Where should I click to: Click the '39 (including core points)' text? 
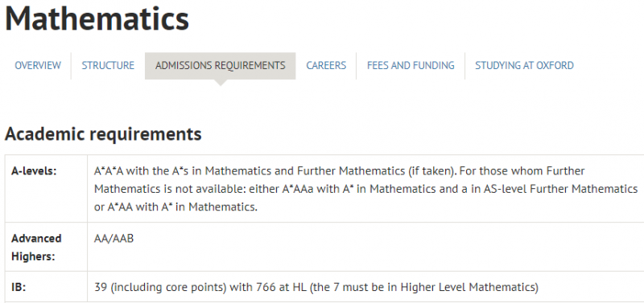point(160,287)
